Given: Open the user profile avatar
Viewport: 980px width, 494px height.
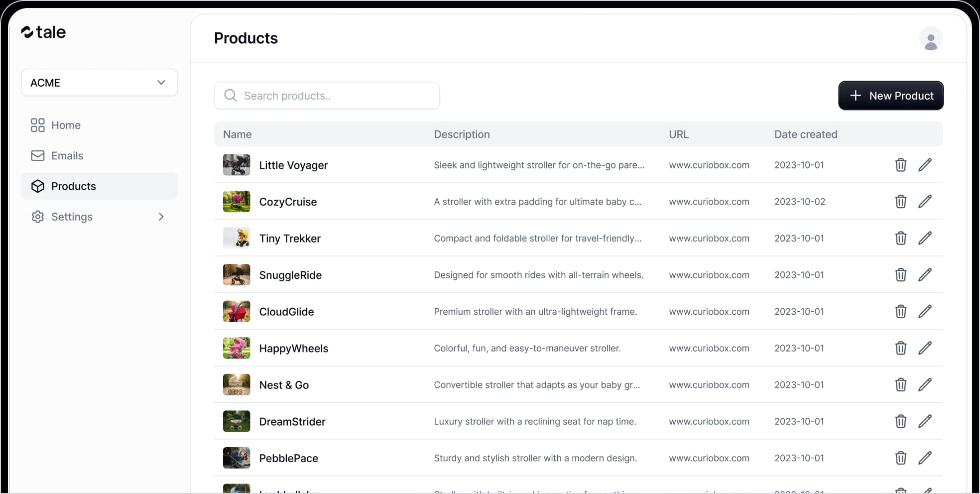Looking at the screenshot, I should point(931,39).
